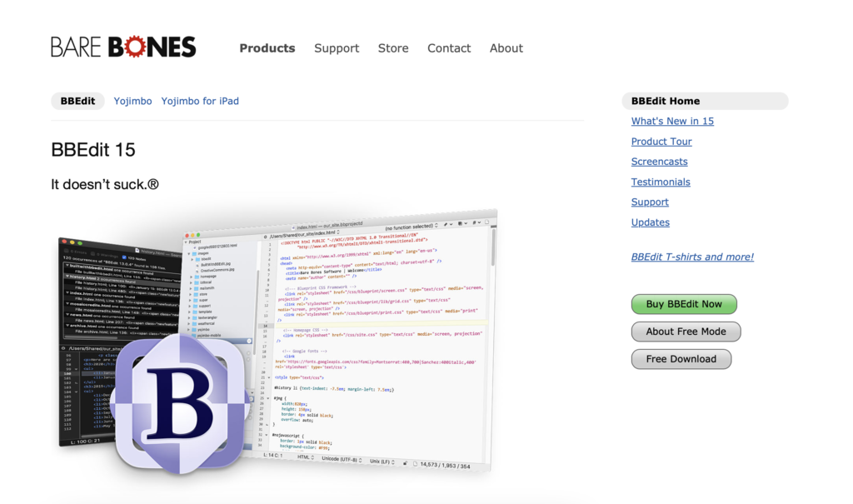Open BBEdit T-shirts and more link
Image resolution: width=853 pixels, height=504 pixels.
click(x=692, y=257)
